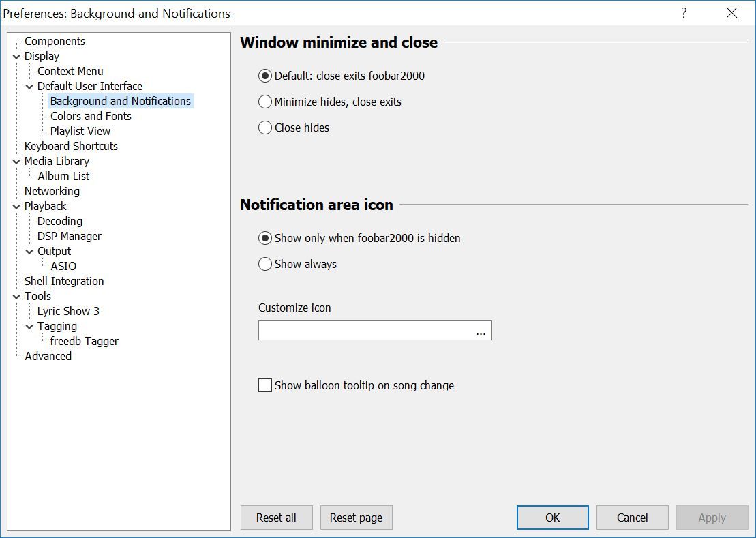Image resolution: width=756 pixels, height=538 pixels.
Task: Open Lyric Show 3 settings
Action: 68,311
